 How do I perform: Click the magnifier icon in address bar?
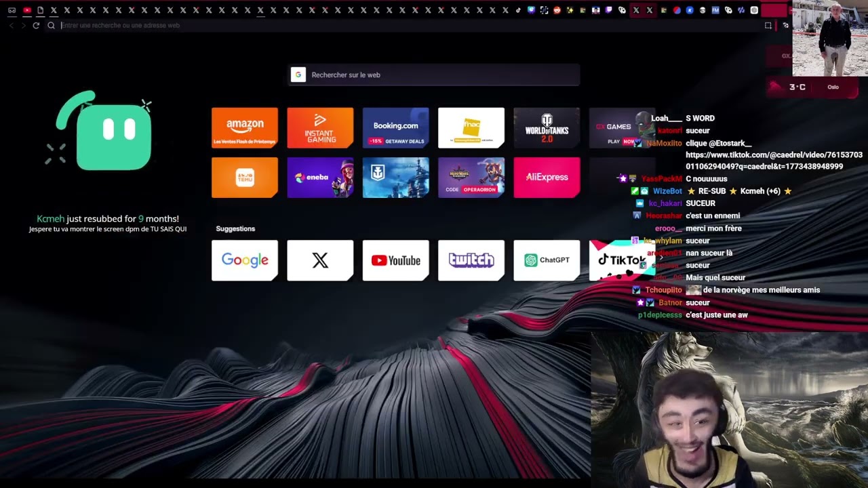point(51,25)
